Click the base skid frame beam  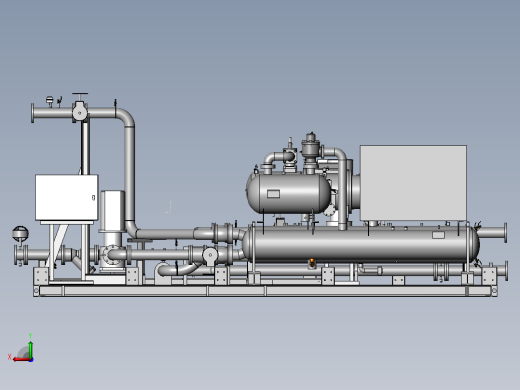coord(265,291)
